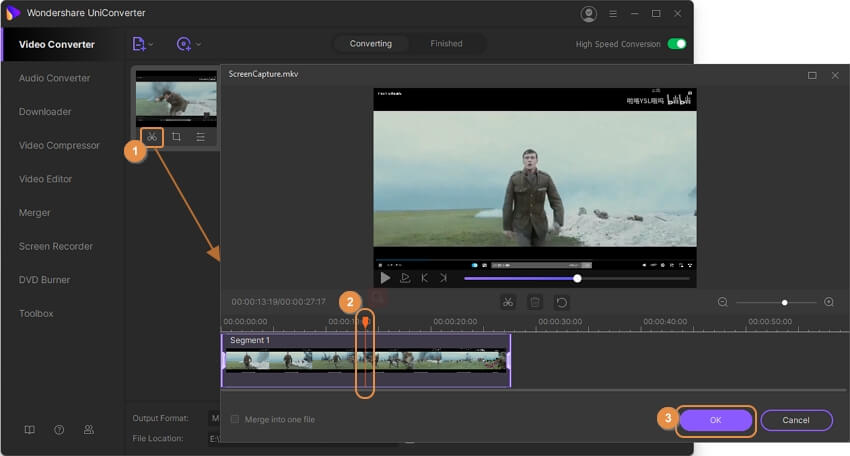Image resolution: width=850 pixels, height=456 pixels.
Task: Open Audio Converter in the sidebar
Action: point(55,78)
